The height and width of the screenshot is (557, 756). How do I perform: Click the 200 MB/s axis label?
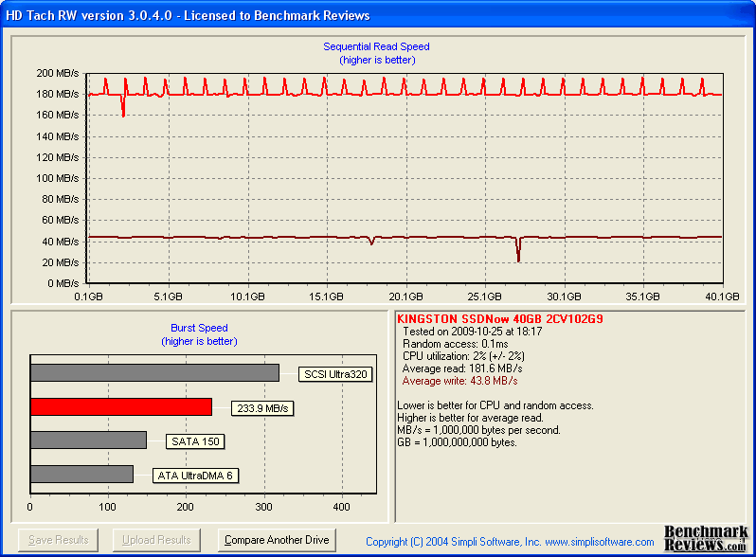click(x=58, y=73)
